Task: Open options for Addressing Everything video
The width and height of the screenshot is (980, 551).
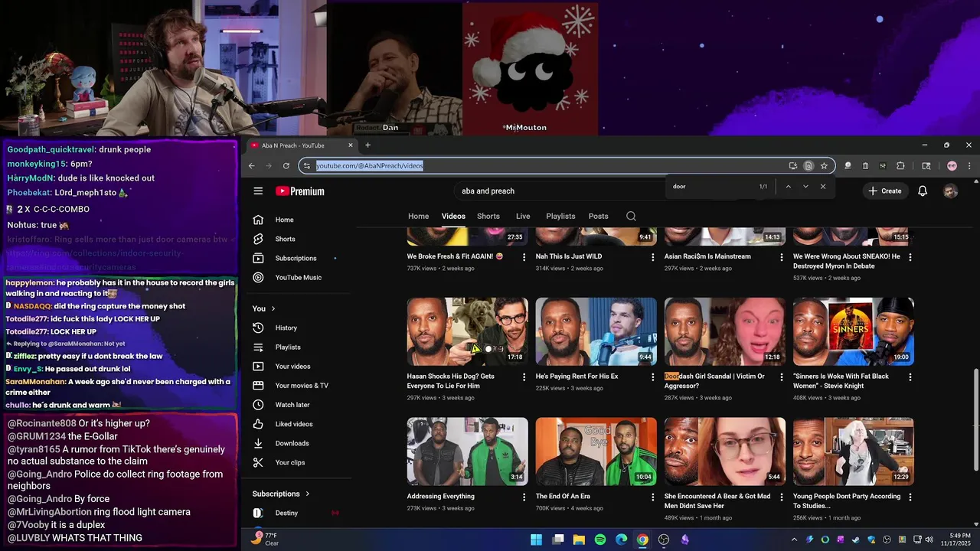Action: tap(524, 497)
